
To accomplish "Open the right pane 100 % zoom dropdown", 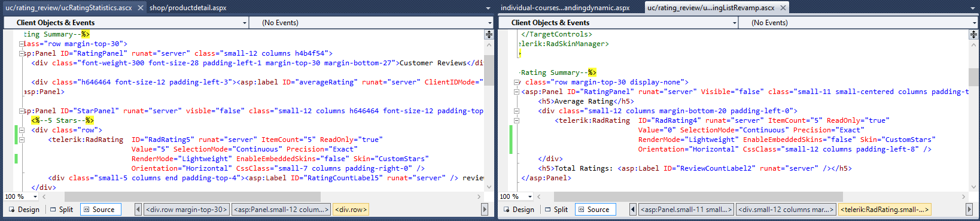I will coord(530,196).
